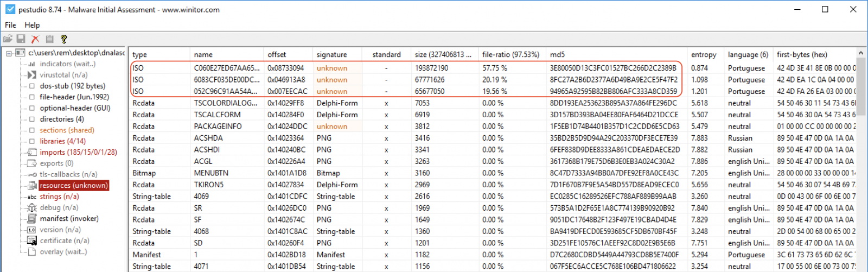The height and width of the screenshot is (272, 868).
Task: Collapse the root file path tree node
Action: pos(9,53)
